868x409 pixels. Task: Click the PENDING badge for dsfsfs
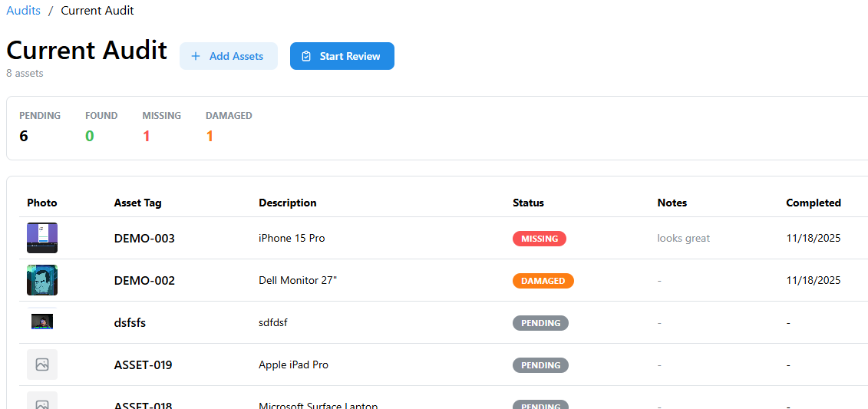coord(540,323)
